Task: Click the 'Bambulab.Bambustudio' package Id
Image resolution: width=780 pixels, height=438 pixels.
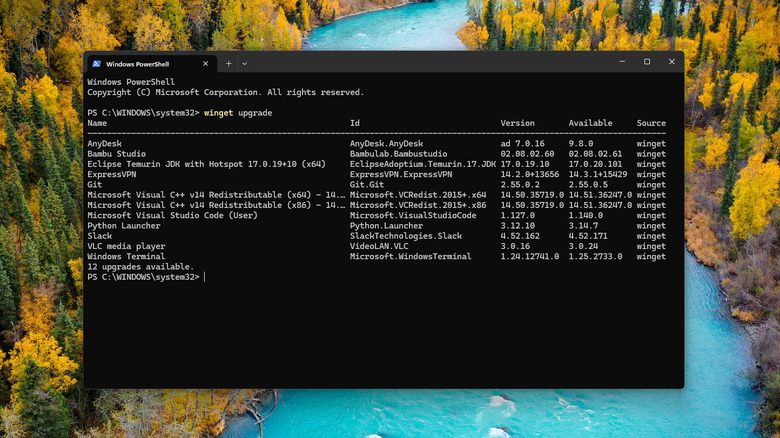Action: click(x=398, y=154)
